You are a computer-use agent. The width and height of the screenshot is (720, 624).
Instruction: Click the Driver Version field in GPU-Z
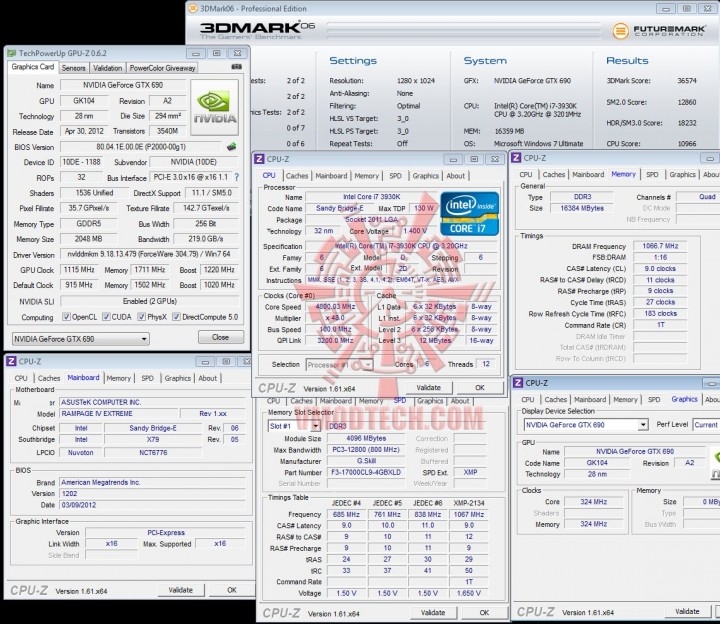point(150,254)
